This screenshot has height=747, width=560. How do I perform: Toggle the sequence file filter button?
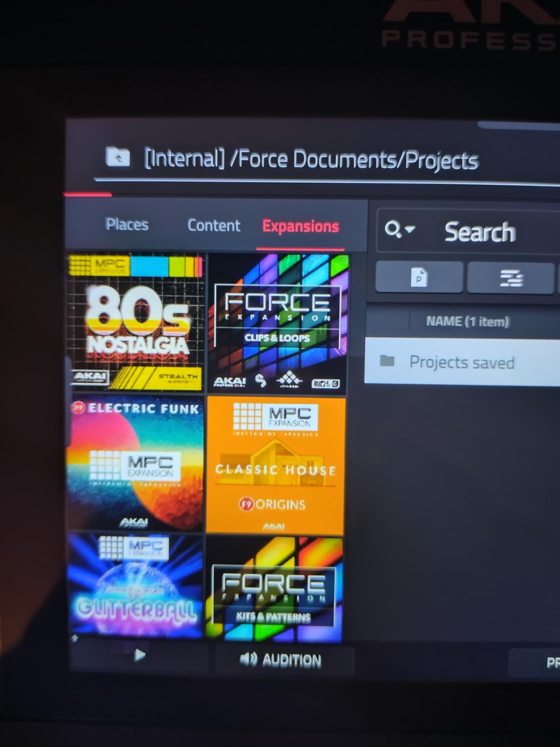tap(511, 278)
